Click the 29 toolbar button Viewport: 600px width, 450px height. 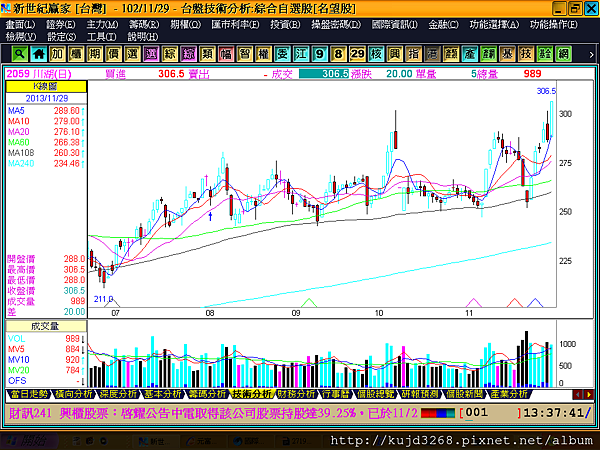357,54
